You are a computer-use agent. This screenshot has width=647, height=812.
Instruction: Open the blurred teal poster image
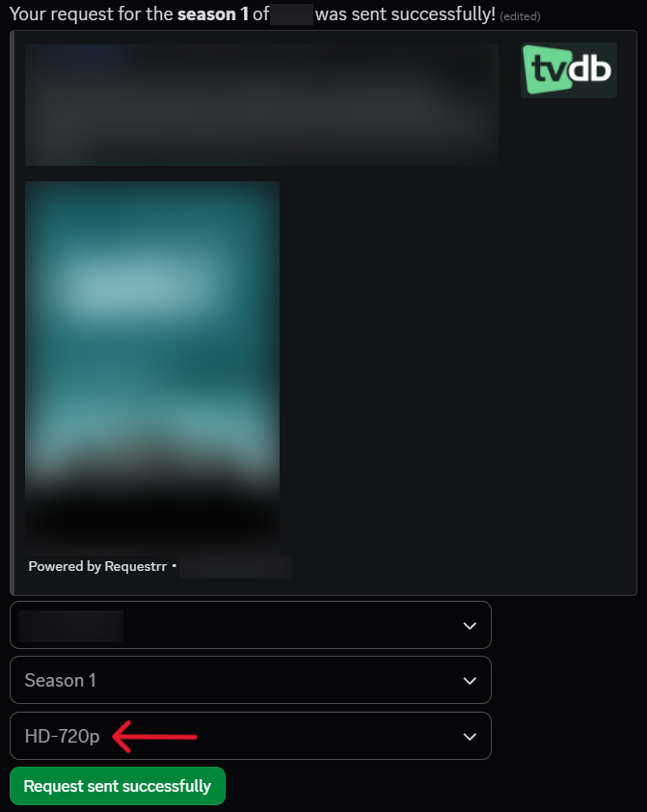[x=152, y=367]
